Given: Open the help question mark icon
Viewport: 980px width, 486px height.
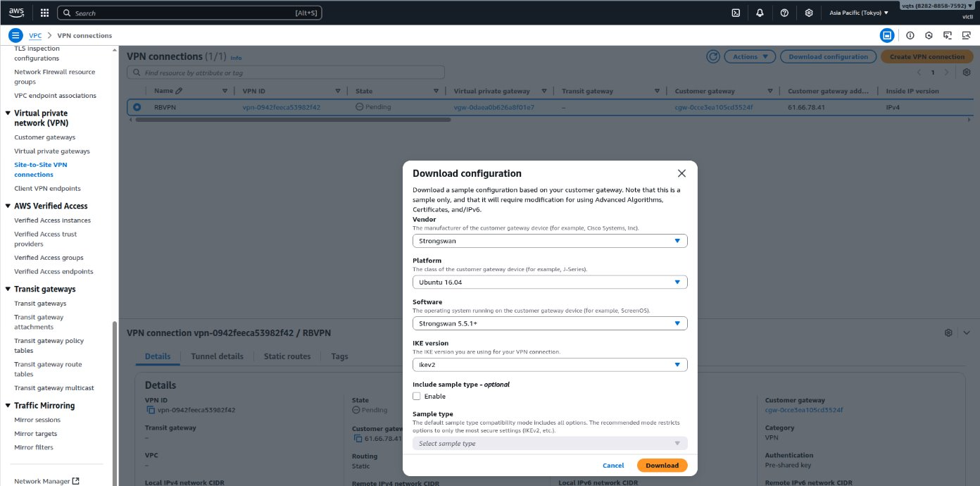Looking at the screenshot, I should click(x=784, y=13).
